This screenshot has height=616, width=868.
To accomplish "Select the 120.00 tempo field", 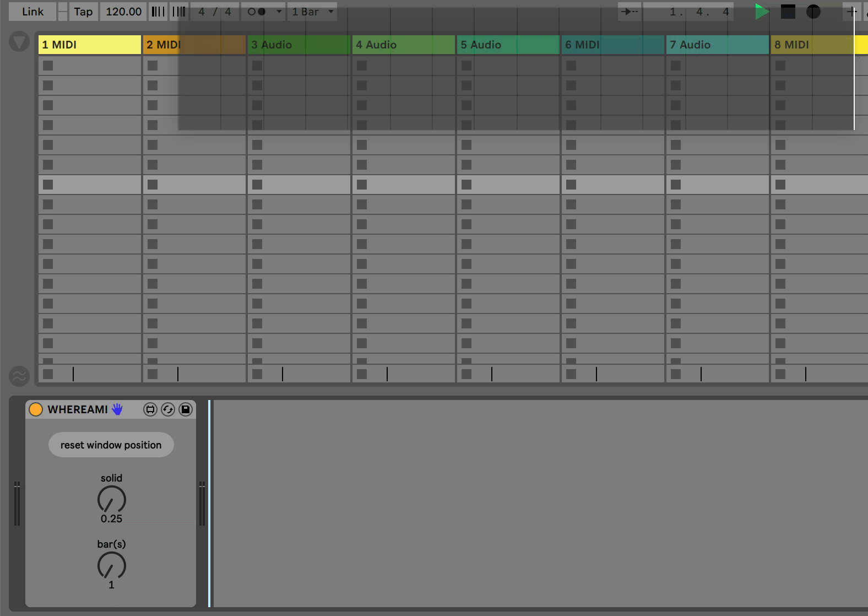I will point(123,12).
